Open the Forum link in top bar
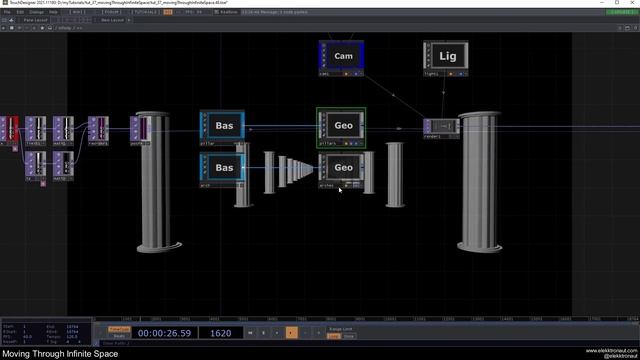The image size is (640, 360). pyautogui.click(x=111, y=12)
